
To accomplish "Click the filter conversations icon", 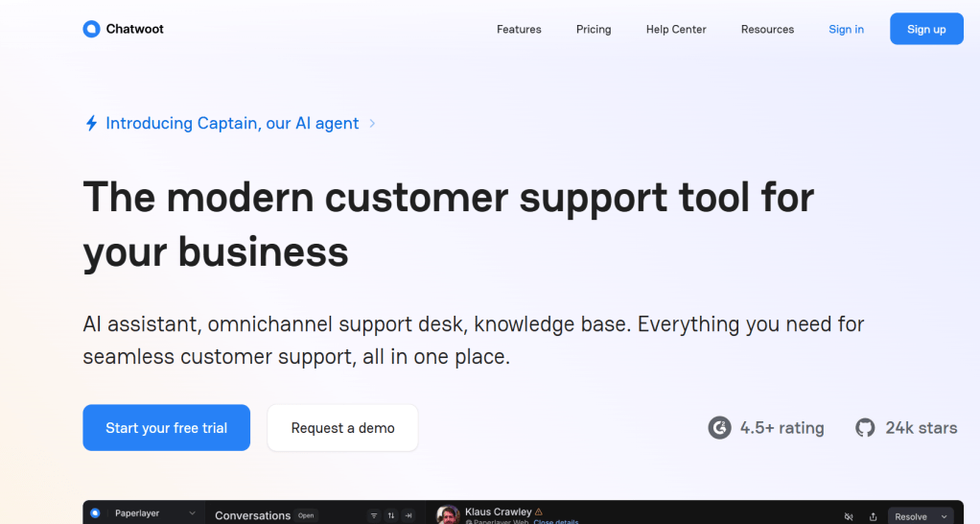I will coord(374,515).
